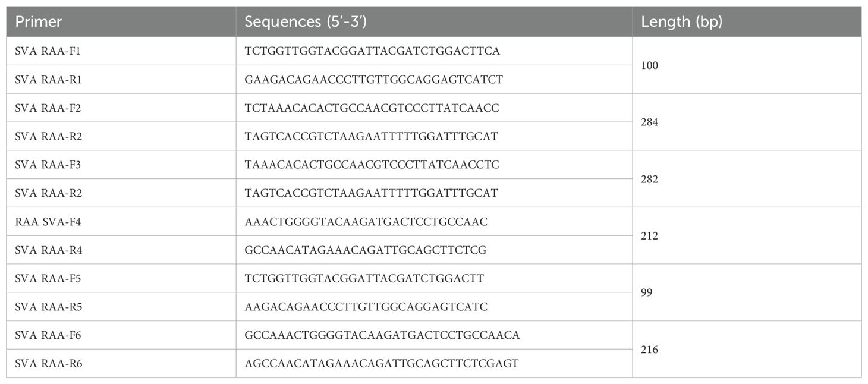Click the length value 100

tap(650, 65)
